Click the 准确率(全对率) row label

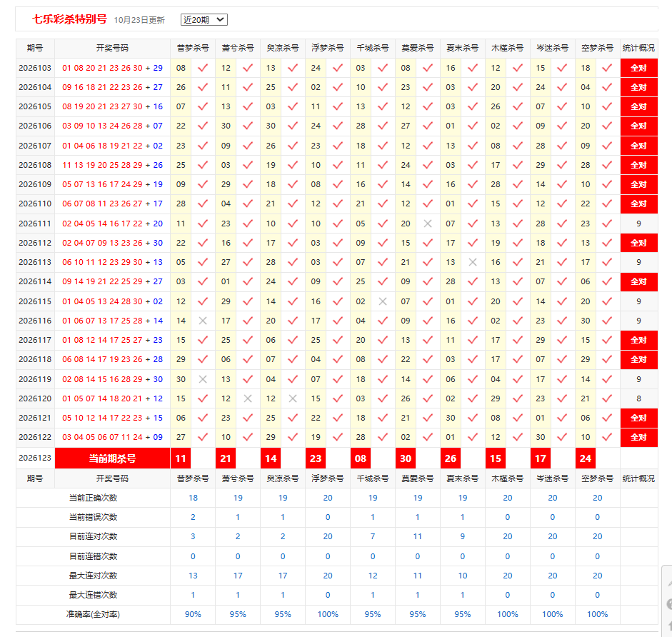click(93, 614)
